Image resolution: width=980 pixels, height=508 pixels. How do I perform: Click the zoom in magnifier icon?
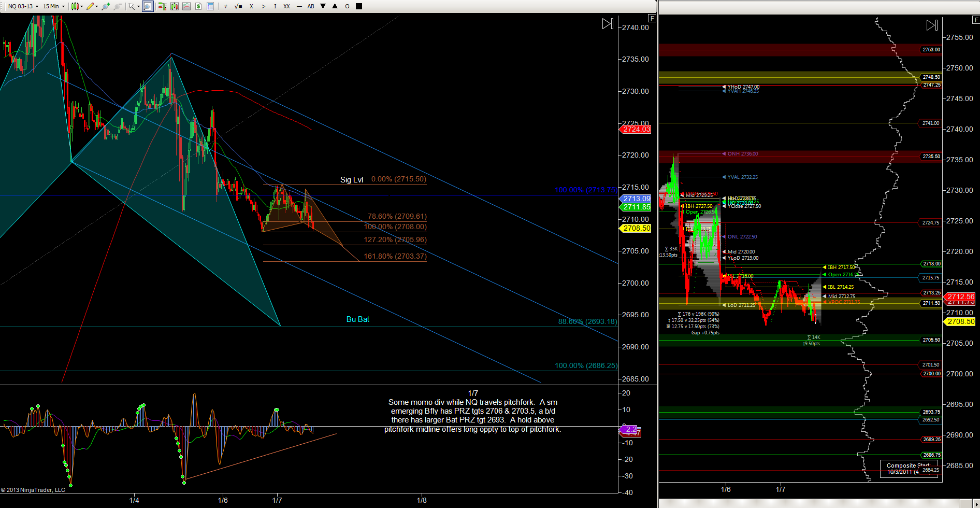(x=106, y=6)
